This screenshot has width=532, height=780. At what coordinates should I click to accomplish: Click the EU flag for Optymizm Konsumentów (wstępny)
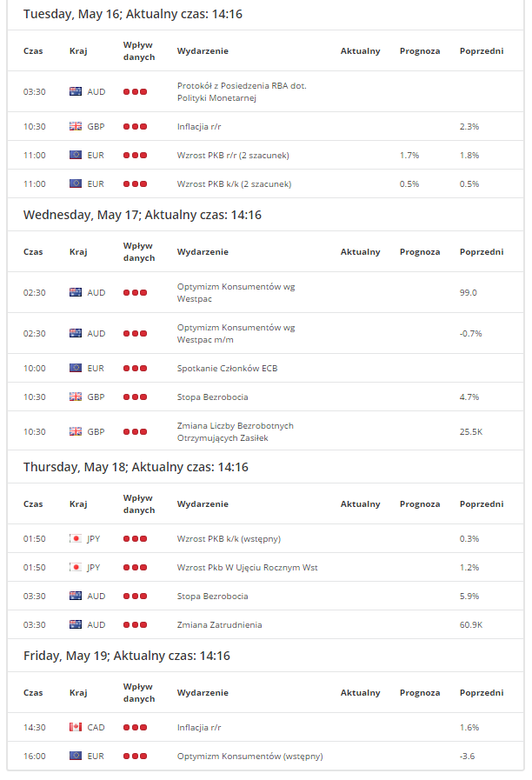76,756
